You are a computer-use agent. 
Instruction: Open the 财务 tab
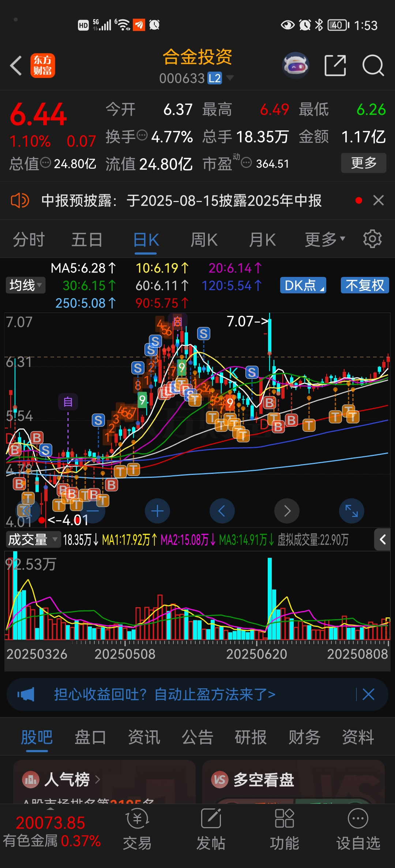304,737
